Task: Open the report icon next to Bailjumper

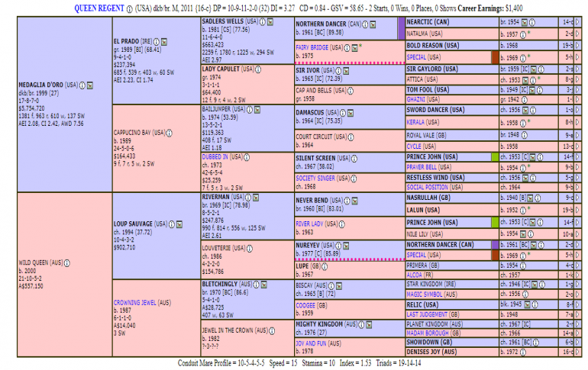Action: (257, 110)
